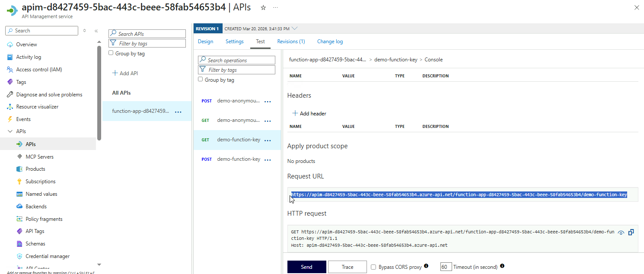Go to Subscriptions via the key icon

point(19,182)
